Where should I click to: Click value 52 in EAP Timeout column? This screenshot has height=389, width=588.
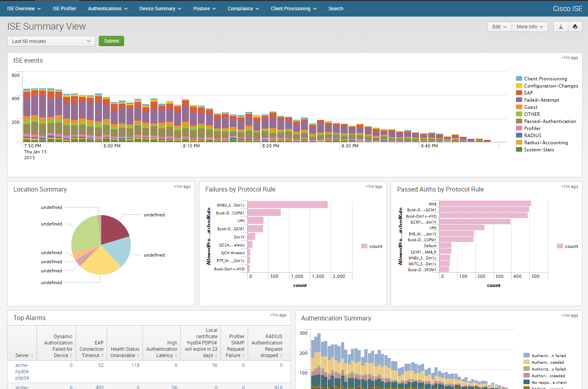[x=101, y=365]
